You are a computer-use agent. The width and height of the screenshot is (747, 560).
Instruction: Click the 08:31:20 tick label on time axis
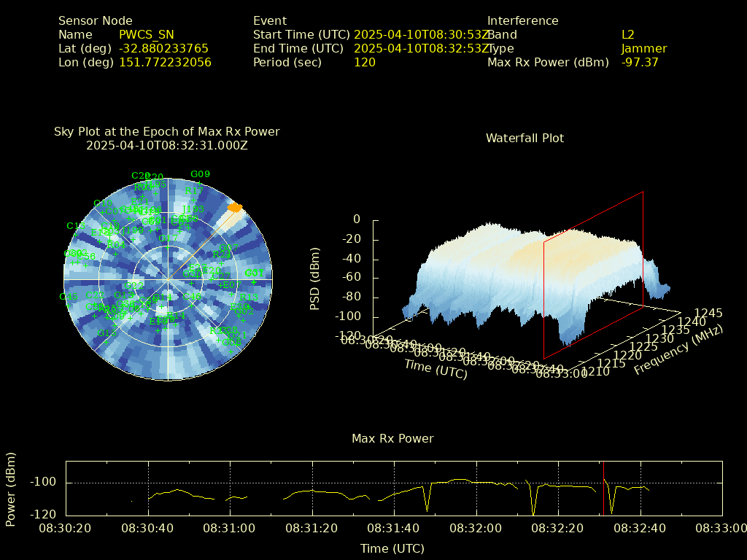coord(312,528)
